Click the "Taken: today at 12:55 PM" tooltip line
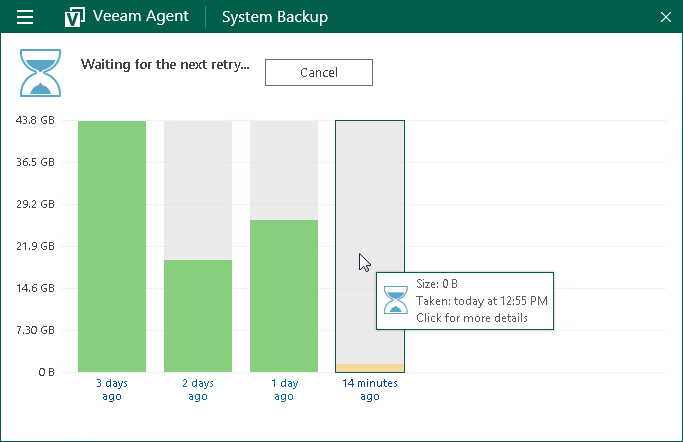Screen dimensions: 683x442 [479, 301]
